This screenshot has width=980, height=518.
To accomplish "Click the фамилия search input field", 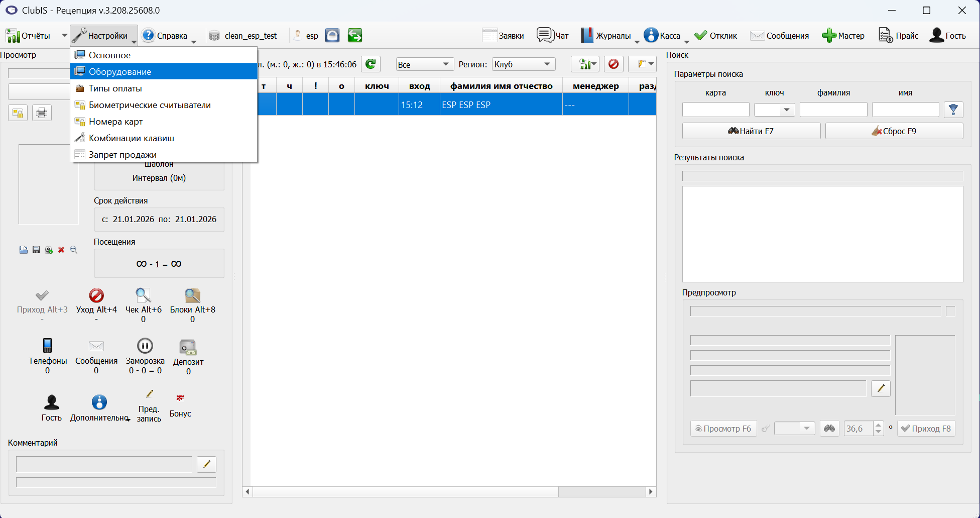I will 833,110.
